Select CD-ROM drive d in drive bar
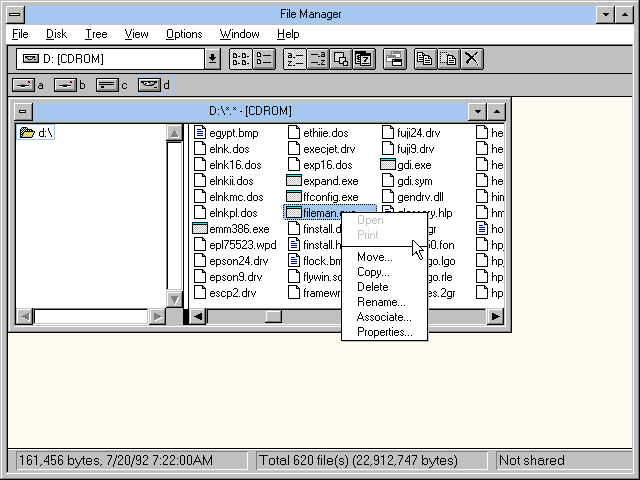The height and width of the screenshot is (480, 640). click(x=150, y=85)
